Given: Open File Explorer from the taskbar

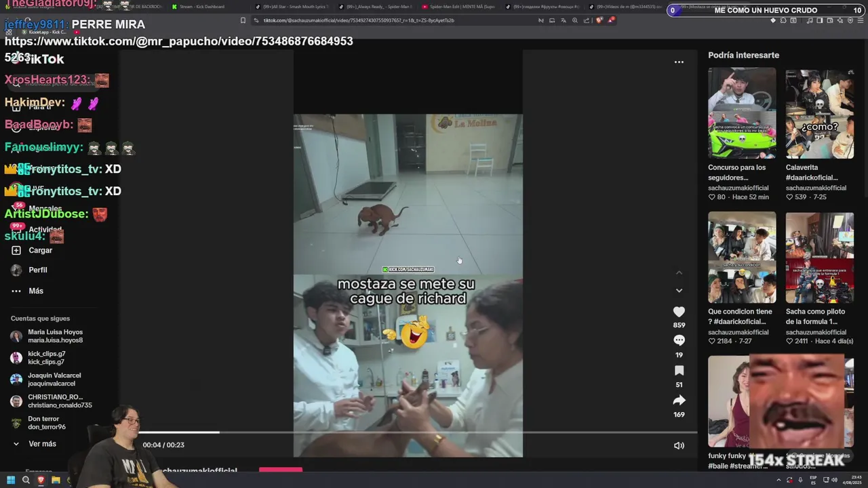Looking at the screenshot, I should [56, 480].
